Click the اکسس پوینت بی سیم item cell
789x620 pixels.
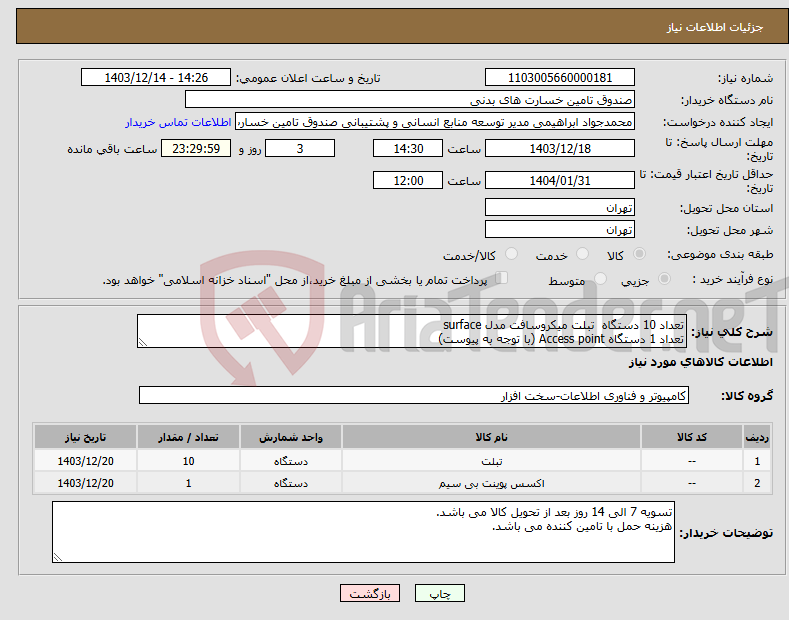(491, 483)
